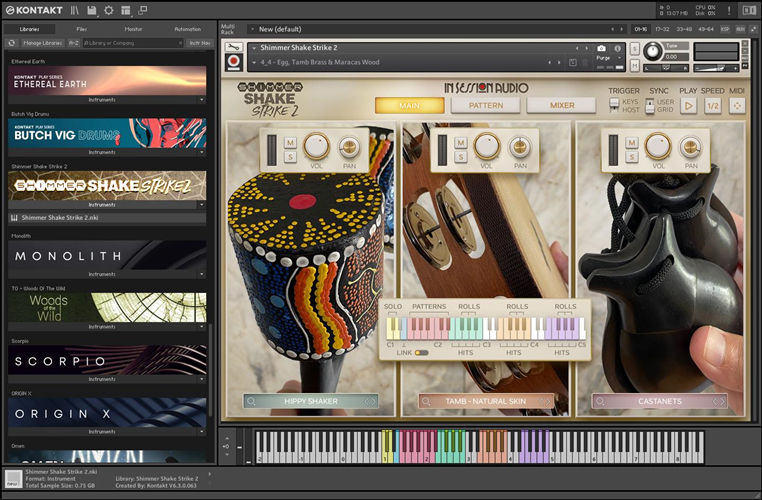Image resolution: width=762 pixels, height=500 pixels.
Task: Toggle SYNC User/Grid switch
Action: (650, 105)
